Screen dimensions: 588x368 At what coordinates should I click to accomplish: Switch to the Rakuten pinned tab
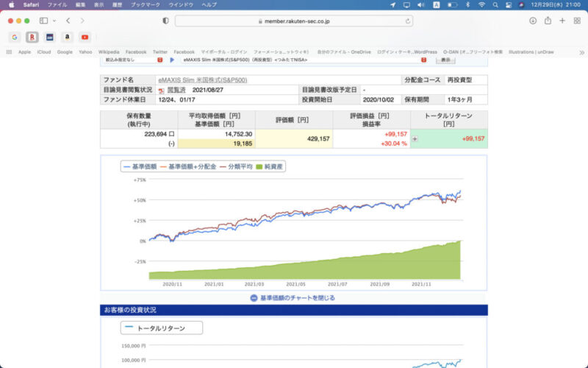click(x=32, y=37)
